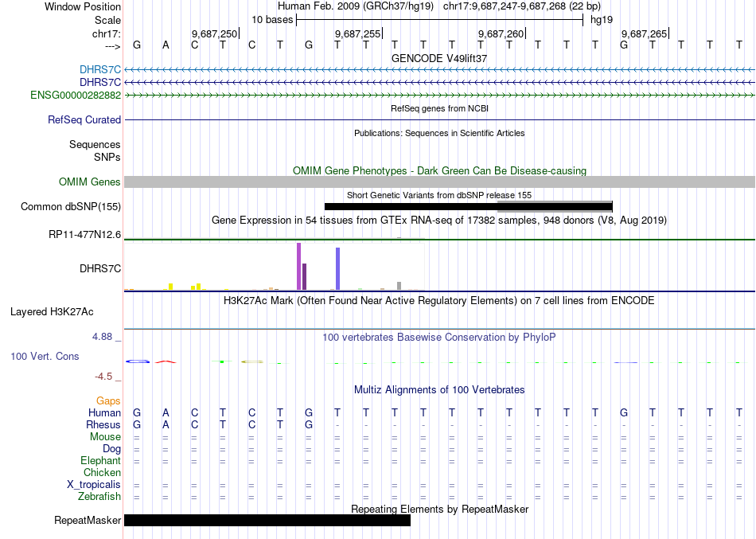Select the Elephant alignment row label
Viewport: 756px width, 539px height.
pos(101,461)
